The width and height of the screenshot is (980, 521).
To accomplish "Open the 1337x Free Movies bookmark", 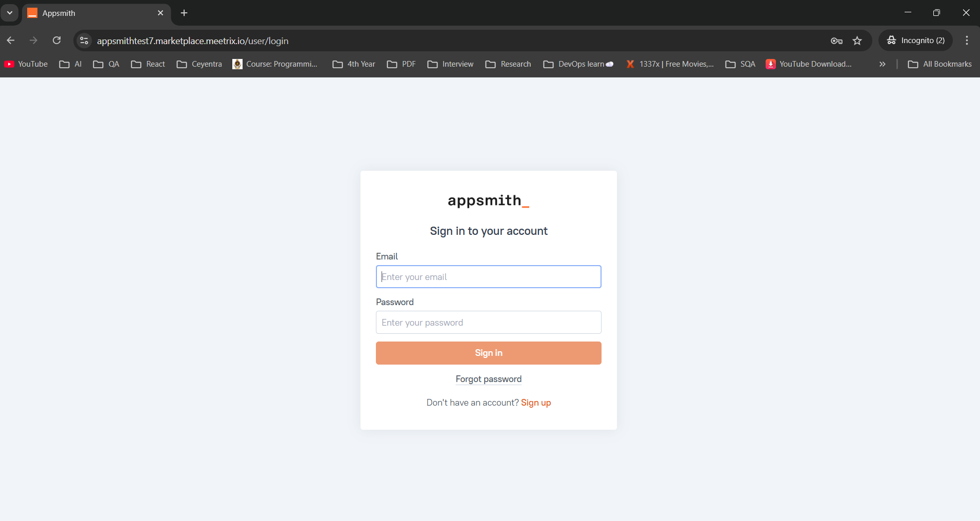I will pyautogui.click(x=670, y=64).
